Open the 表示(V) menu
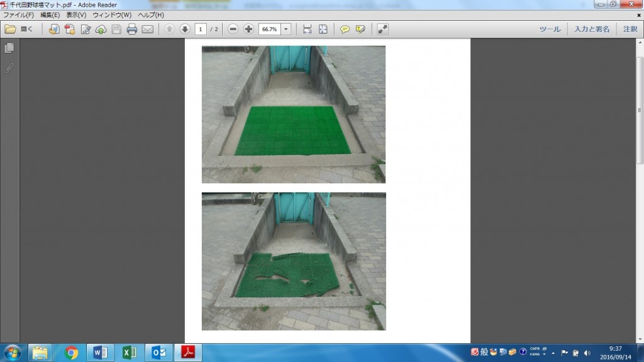644x362 pixels. point(76,15)
